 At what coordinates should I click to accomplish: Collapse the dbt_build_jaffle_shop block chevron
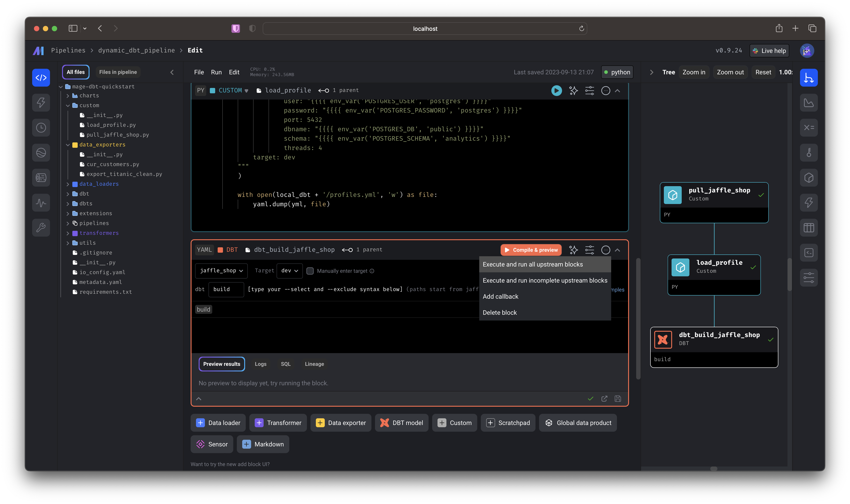[617, 250]
